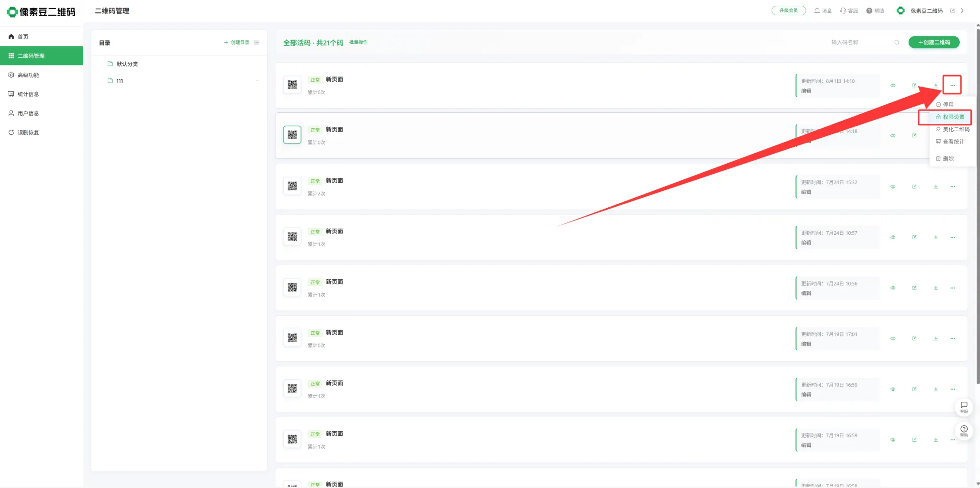Screen dimensions: 980x488
Task: Click 编辑 under 更新时间 7月24日 15:32
Action: point(806,192)
